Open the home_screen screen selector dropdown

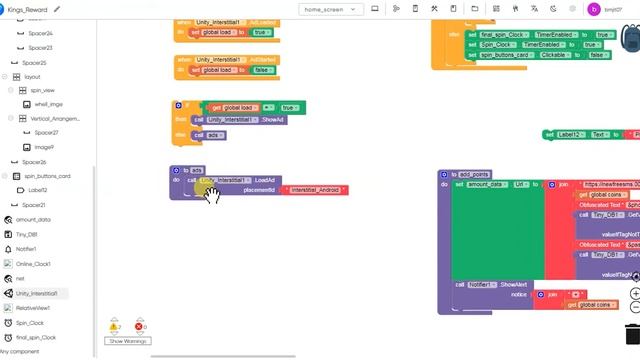tap(331, 9)
